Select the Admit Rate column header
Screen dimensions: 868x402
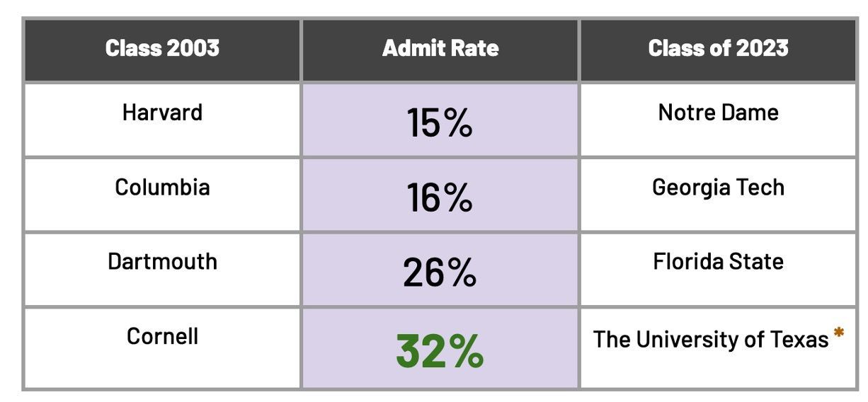tap(440, 50)
